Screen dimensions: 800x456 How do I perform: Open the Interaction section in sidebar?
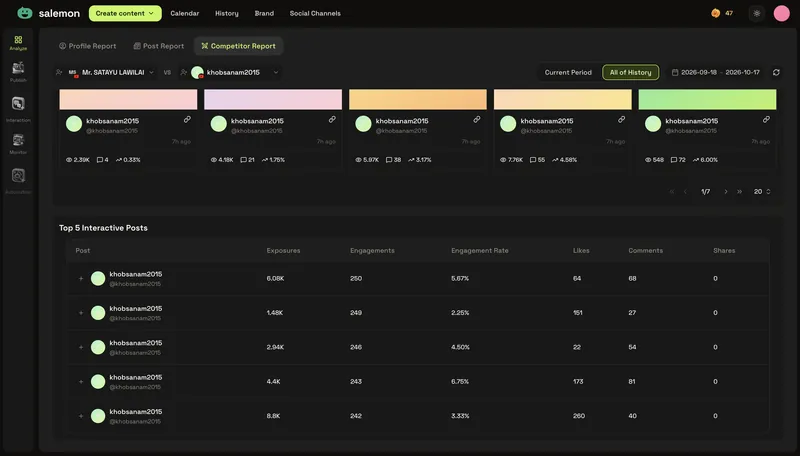click(x=18, y=109)
